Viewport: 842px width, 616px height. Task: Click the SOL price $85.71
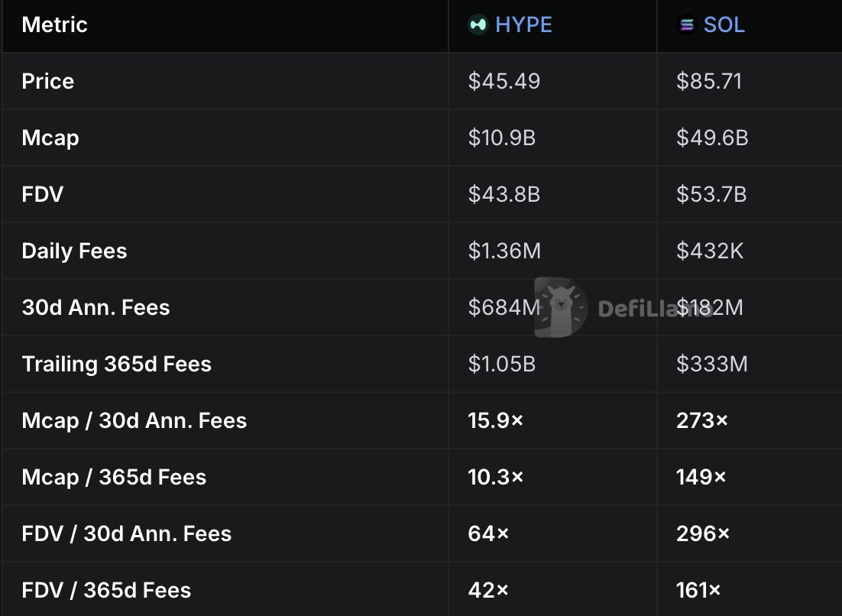[709, 81]
